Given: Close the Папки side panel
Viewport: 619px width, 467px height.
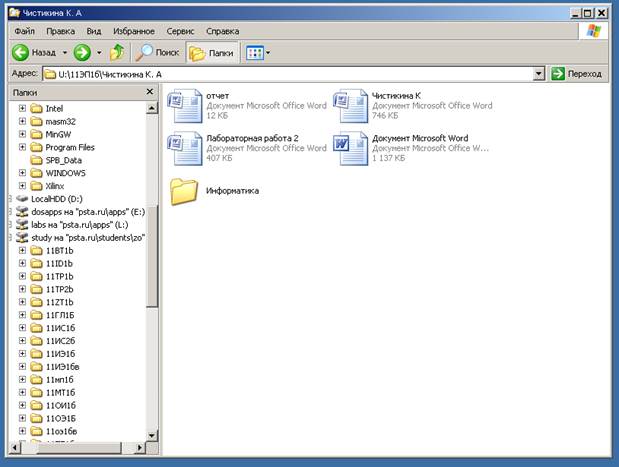Looking at the screenshot, I should (150, 92).
